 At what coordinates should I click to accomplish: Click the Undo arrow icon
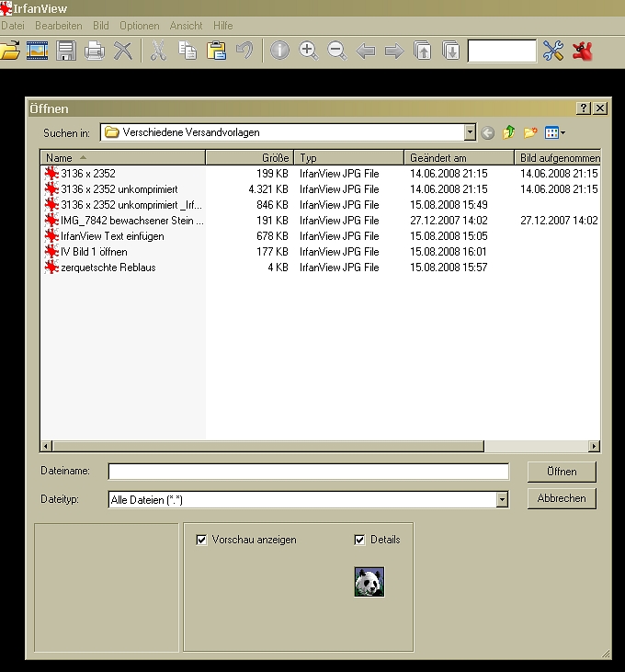click(244, 51)
